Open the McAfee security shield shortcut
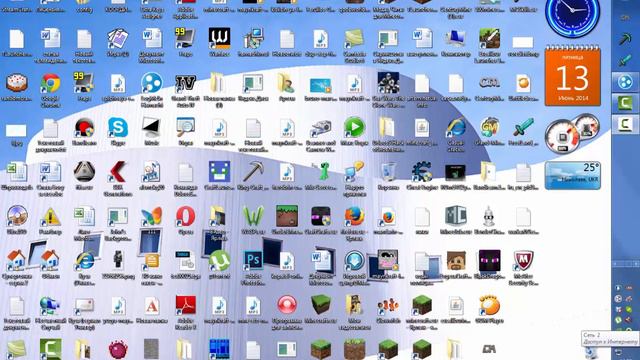 [x=523, y=260]
